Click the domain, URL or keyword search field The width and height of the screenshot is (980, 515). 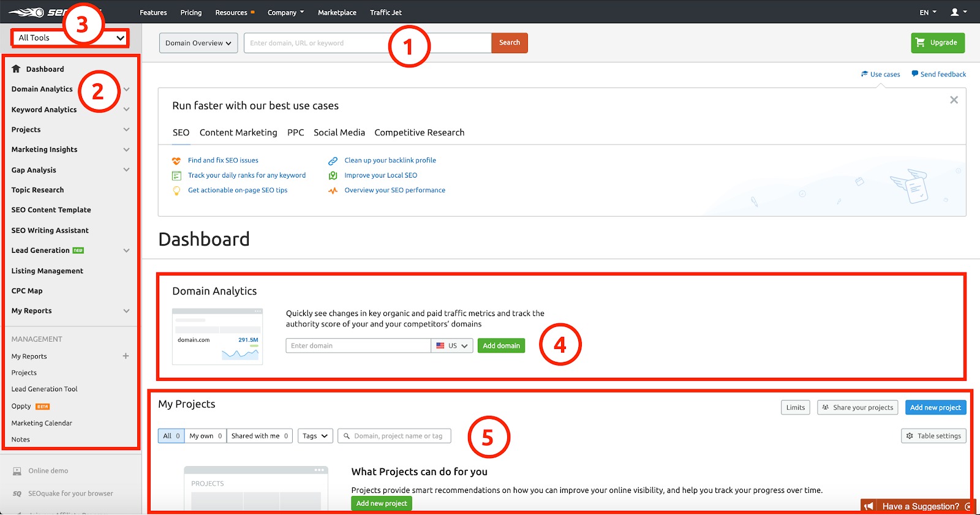pos(367,43)
